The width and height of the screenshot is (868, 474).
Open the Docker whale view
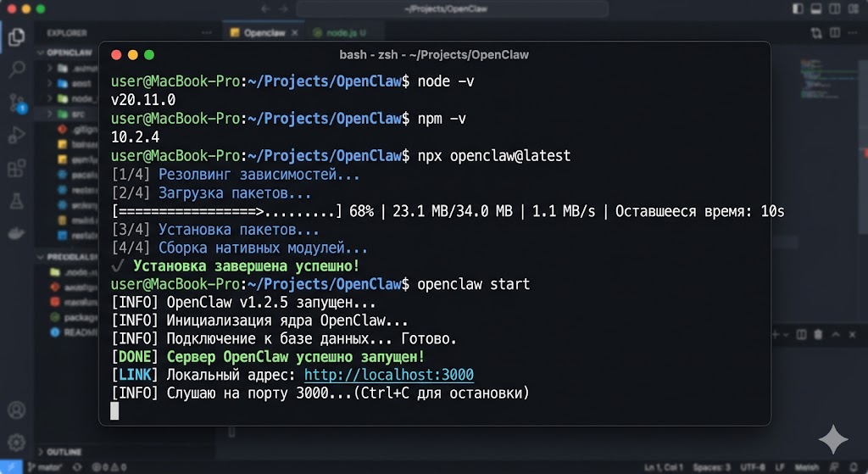click(17, 233)
